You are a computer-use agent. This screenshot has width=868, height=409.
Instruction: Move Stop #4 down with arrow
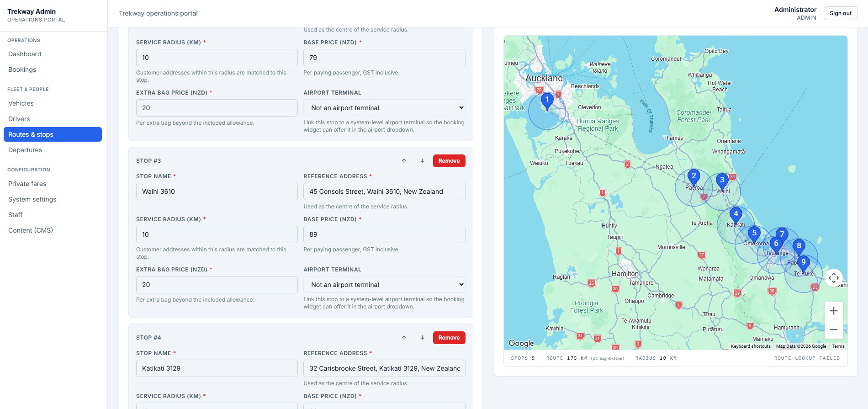(423, 338)
